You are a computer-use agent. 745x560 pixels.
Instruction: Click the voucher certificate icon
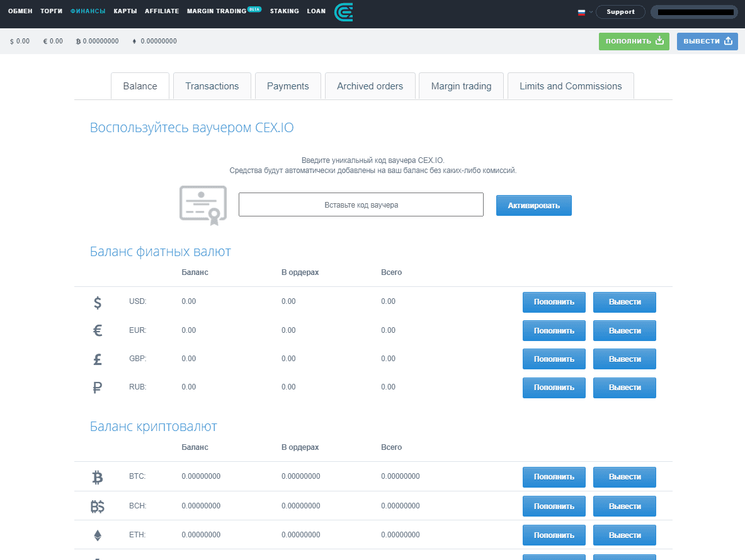tap(203, 205)
